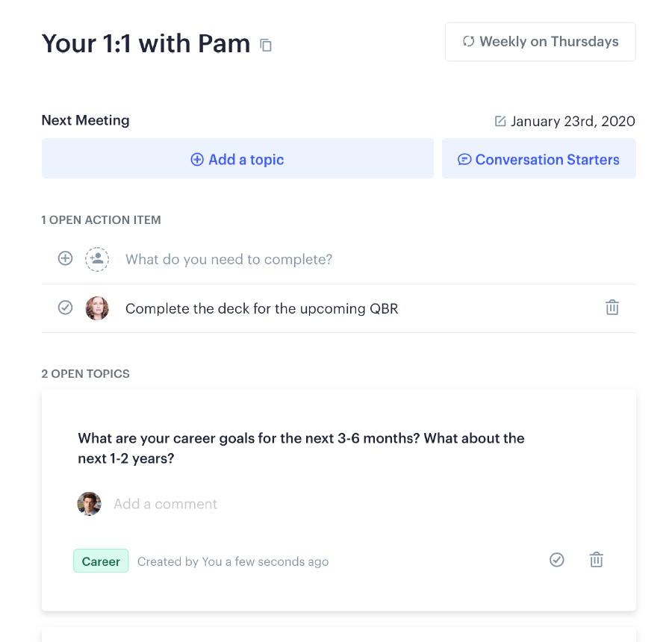Click the edit icon beside January 23rd
Image resolution: width=672 pixels, height=642 pixels.
500,121
